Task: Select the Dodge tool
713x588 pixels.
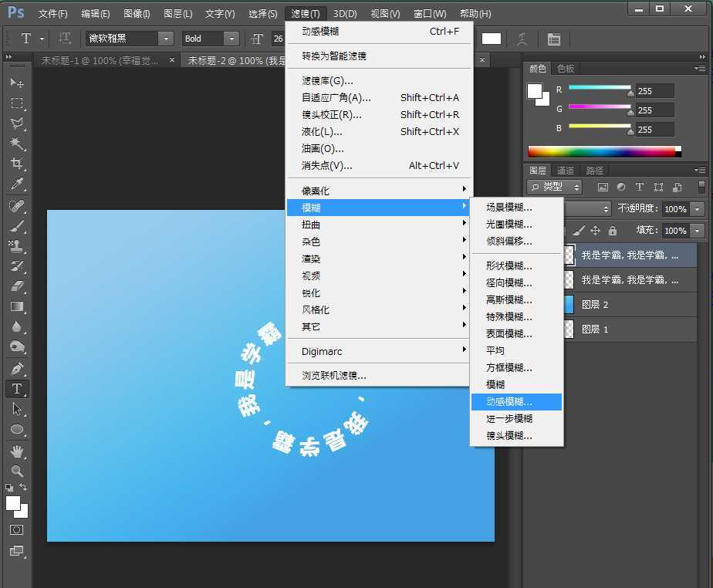Action: tap(17, 346)
